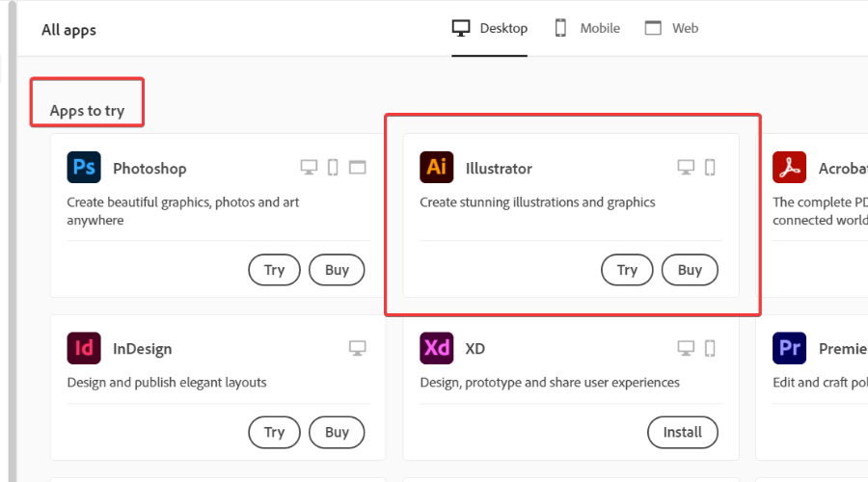Click XD's mobile platform icon

point(710,348)
